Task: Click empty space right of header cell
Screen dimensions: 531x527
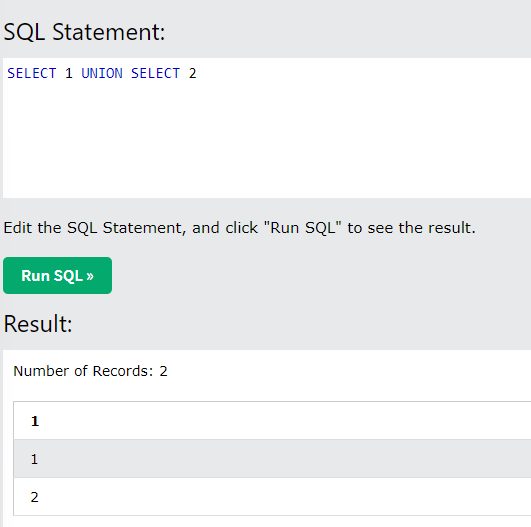Action: (284, 421)
